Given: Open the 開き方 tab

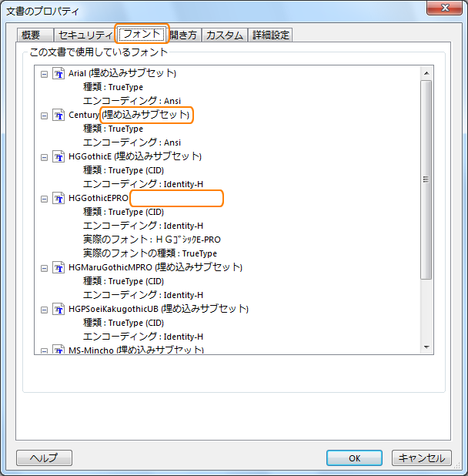Looking at the screenshot, I should [x=183, y=35].
